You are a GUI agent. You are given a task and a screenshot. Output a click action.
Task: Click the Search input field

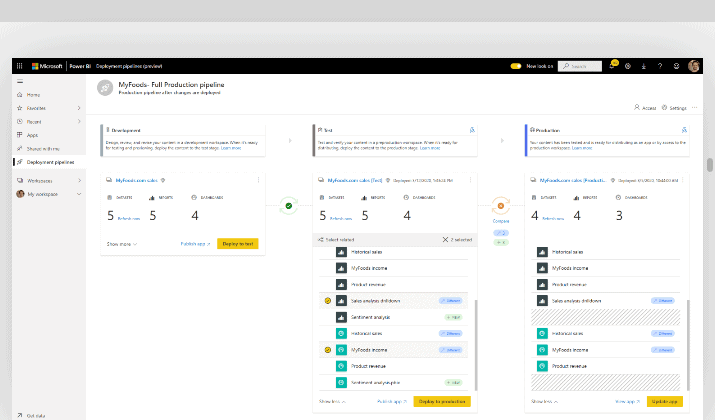580,66
